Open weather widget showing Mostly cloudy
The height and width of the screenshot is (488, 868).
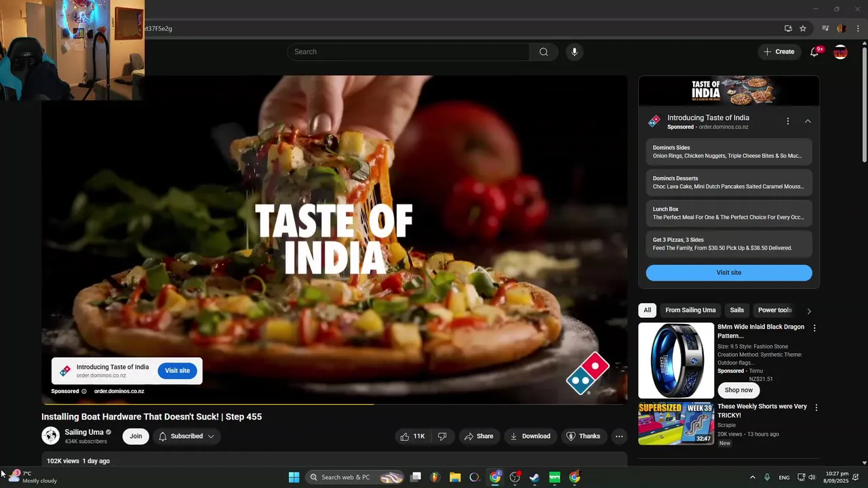33,477
